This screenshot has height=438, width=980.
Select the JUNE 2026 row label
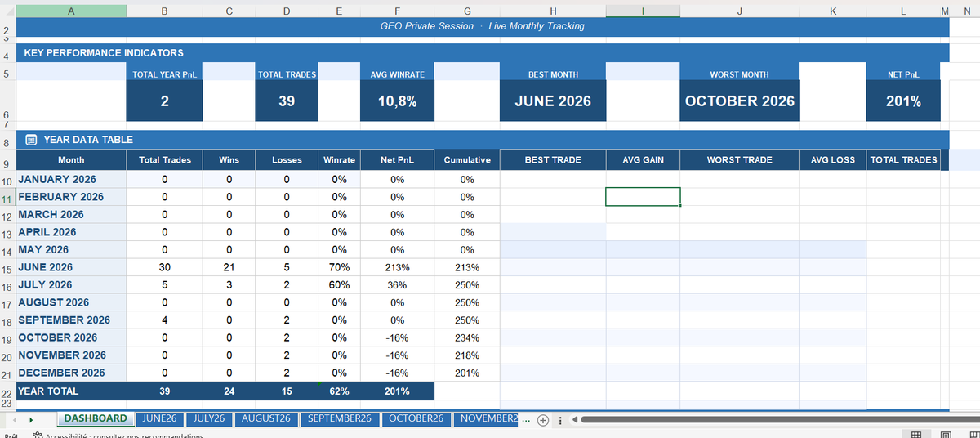pyautogui.click(x=71, y=267)
